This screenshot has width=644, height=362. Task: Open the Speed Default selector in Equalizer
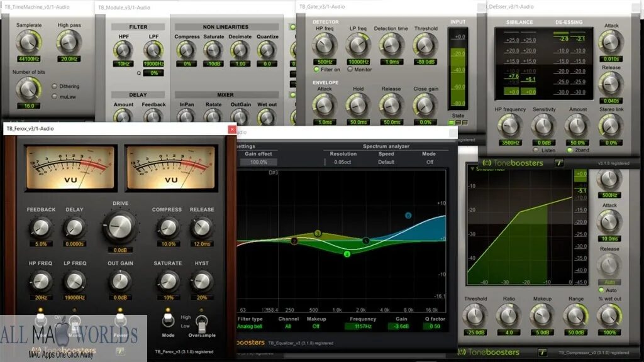[386, 162]
